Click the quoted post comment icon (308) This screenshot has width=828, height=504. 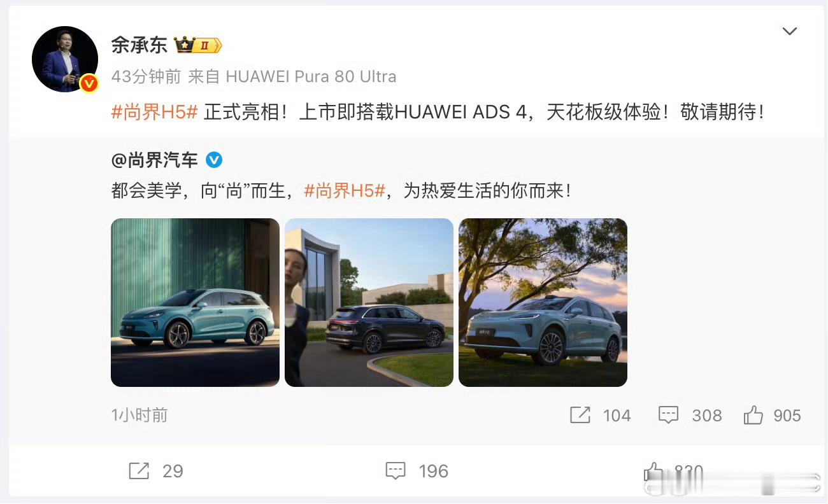click(x=669, y=416)
